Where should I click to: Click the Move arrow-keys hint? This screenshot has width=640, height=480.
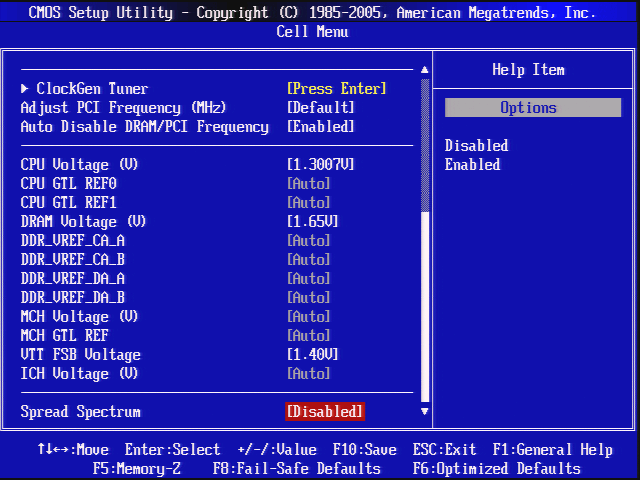click(x=73, y=449)
